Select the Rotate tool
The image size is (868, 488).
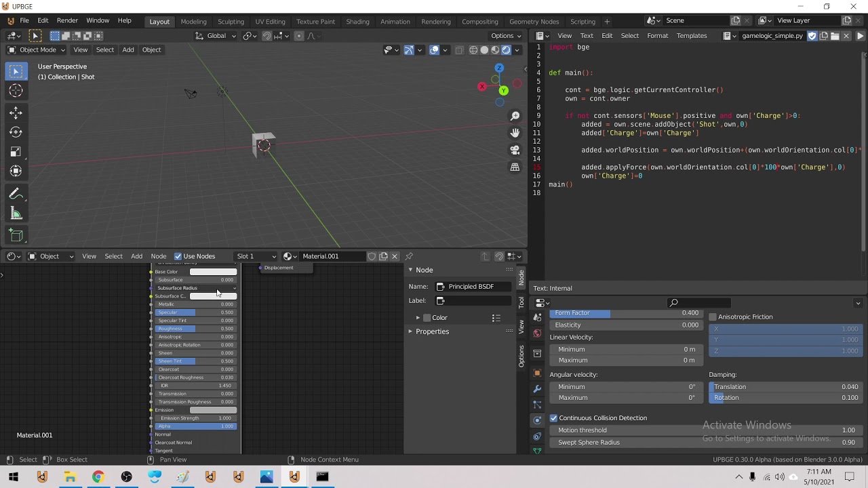click(16, 132)
